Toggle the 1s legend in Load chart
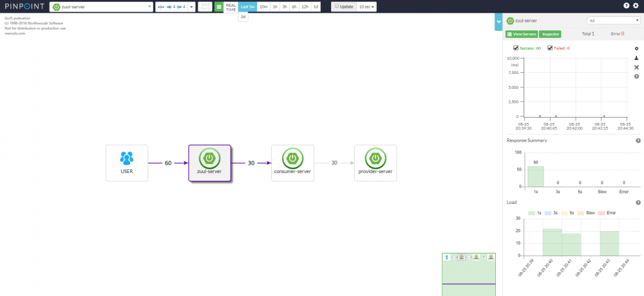Viewport: 644px width, 296px height. click(535, 213)
